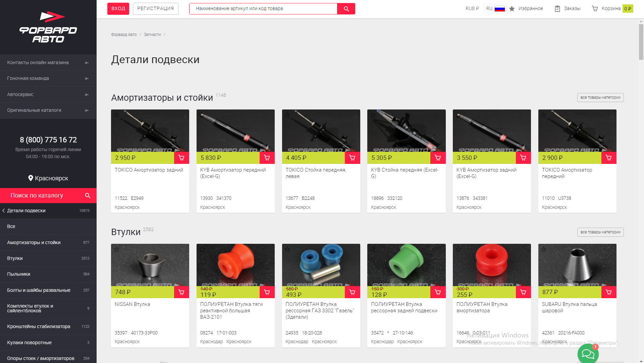The height and width of the screenshot is (363, 644).
Task: Open Втулки sidebar category
Action: pos(48,259)
